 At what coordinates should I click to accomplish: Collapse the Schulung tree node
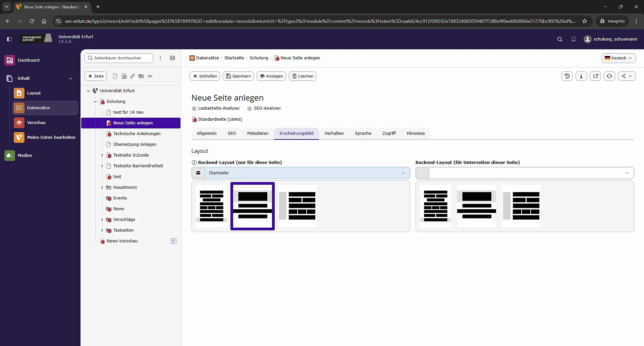coord(95,102)
